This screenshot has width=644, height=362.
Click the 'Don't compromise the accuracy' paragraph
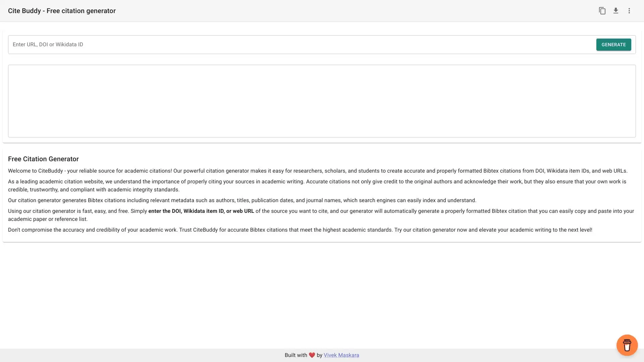[x=300, y=230]
